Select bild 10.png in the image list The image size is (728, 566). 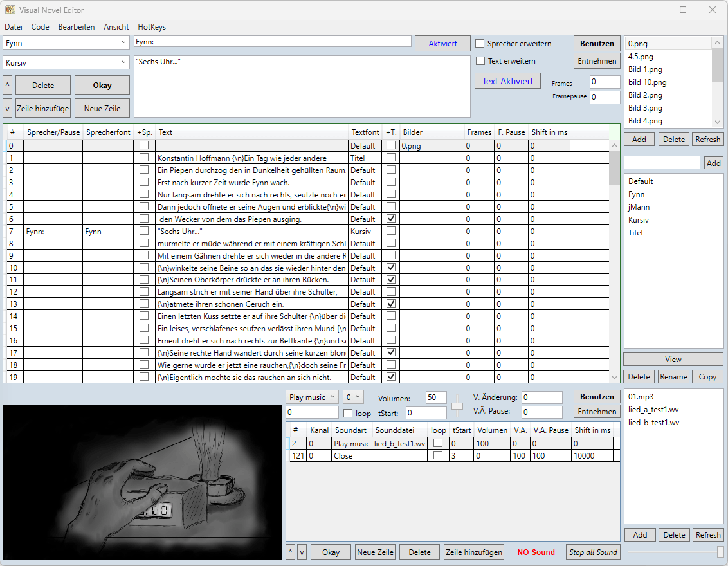[x=647, y=82]
